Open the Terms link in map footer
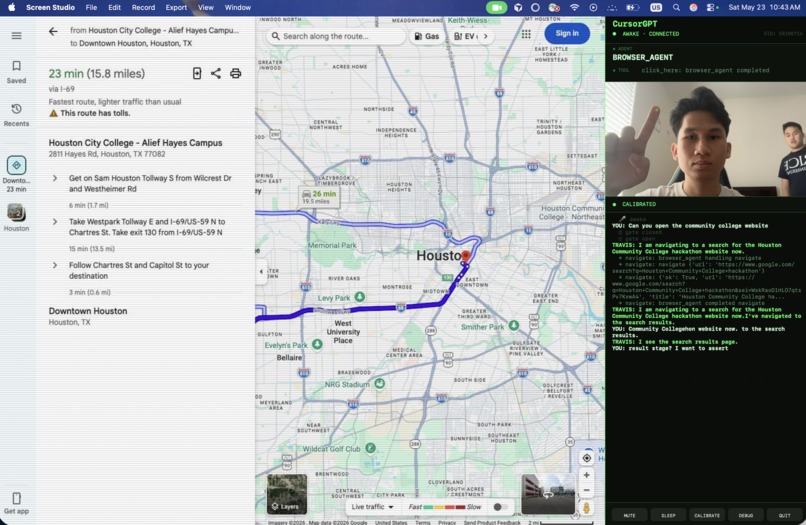Screen dimensions: 806x525 [423, 522]
